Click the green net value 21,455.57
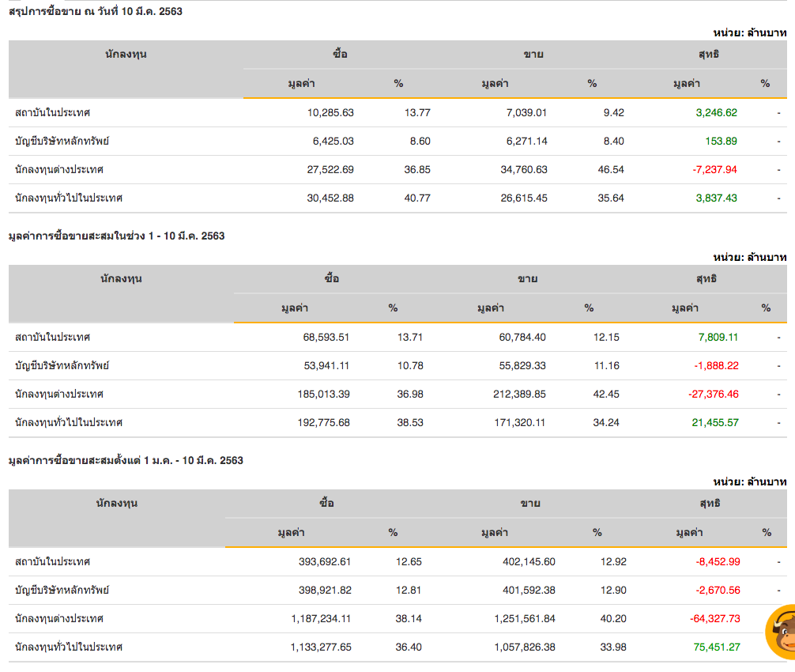 pos(714,422)
